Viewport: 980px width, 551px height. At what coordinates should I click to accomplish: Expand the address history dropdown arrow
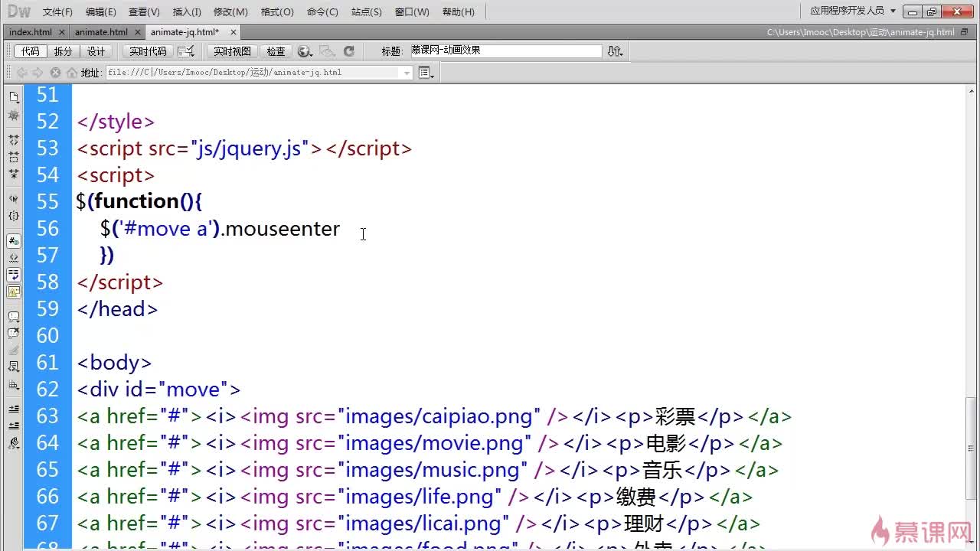coord(407,73)
